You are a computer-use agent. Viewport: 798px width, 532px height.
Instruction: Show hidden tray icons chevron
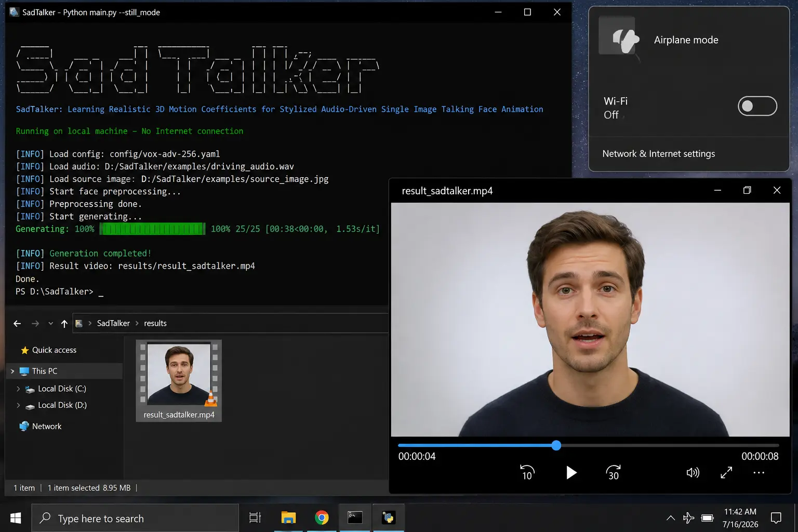point(671,518)
